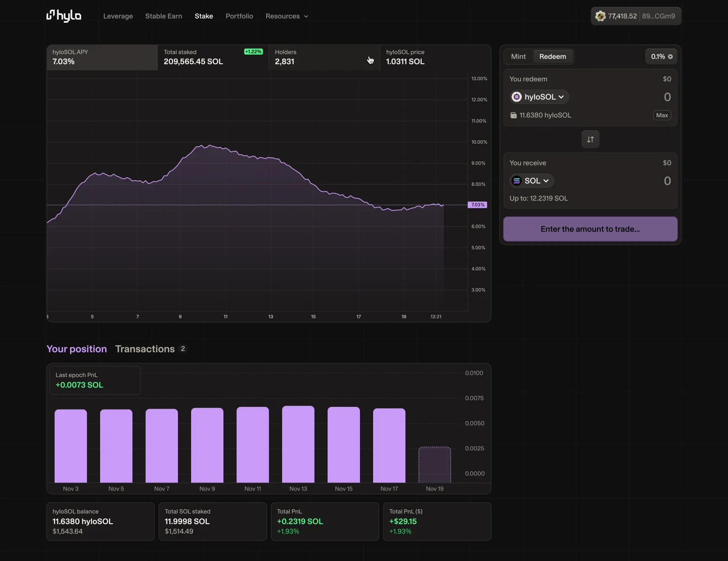Open the Portfolio page
Viewport: 728px width, 561px height.
tap(239, 16)
